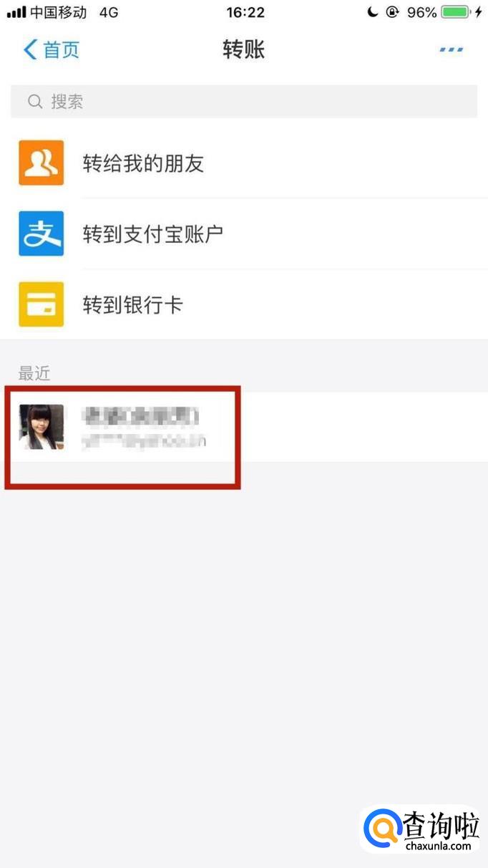Tap the 转账 page title
The height and width of the screenshot is (868, 488).
(244, 49)
